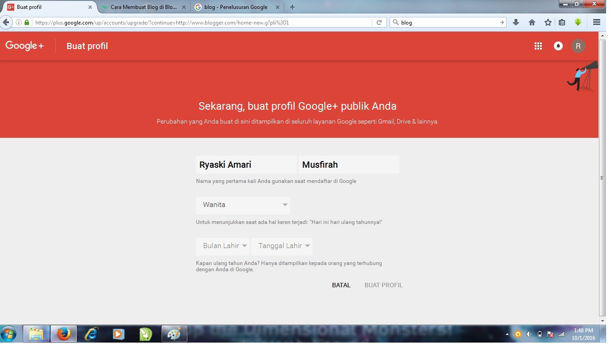Viewport: 615px width, 364px height.
Task: Click heading Sekarang, buat profil Google+ publik Anda
Action: click(298, 106)
